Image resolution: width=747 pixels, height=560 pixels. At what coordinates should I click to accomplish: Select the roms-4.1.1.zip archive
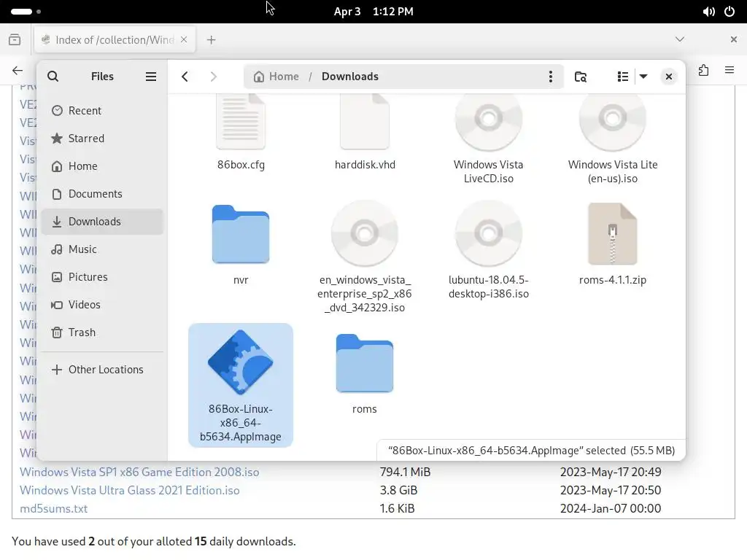coord(612,244)
